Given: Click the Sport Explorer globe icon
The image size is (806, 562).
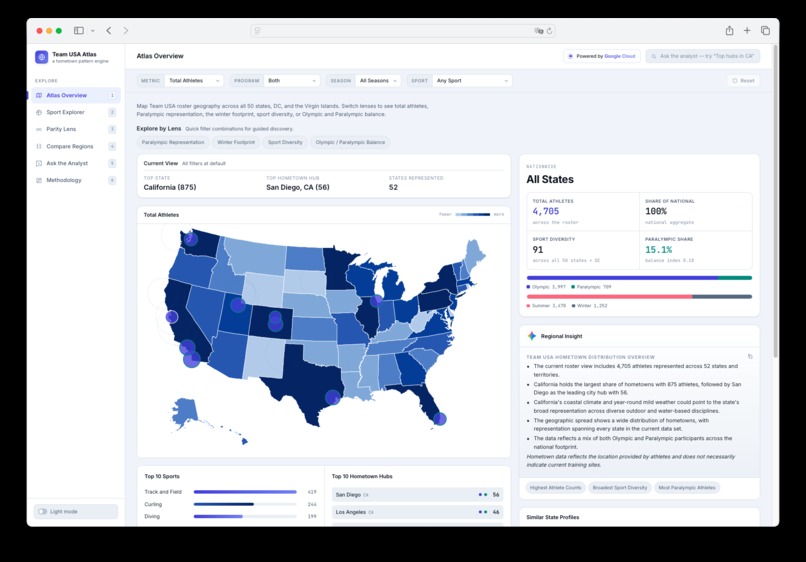Looking at the screenshot, I should 39,112.
